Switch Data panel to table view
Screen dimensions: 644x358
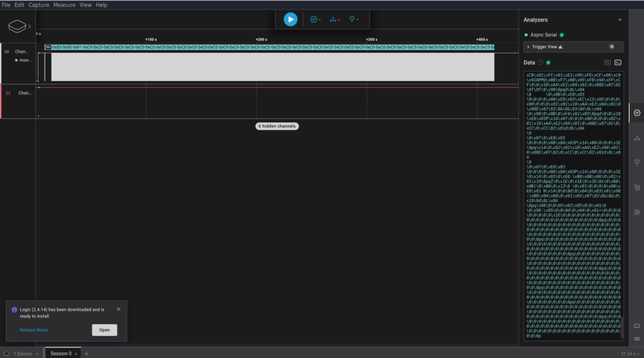608,62
